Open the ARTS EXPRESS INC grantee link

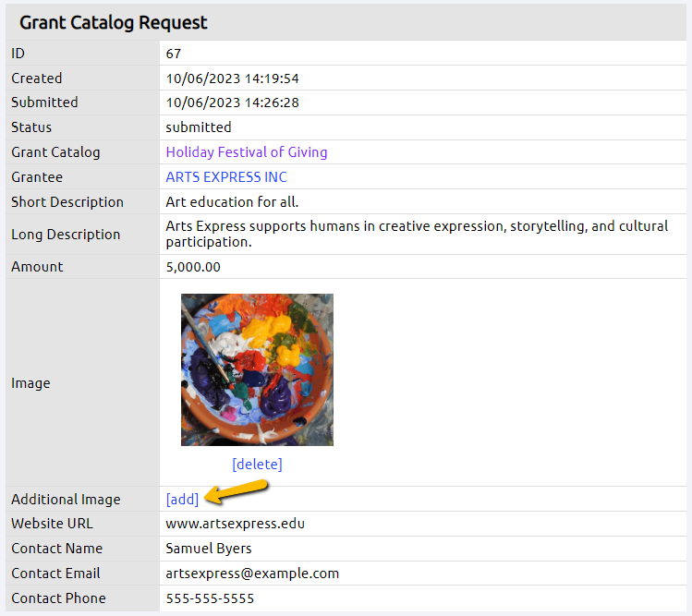(x=226, y=177)
